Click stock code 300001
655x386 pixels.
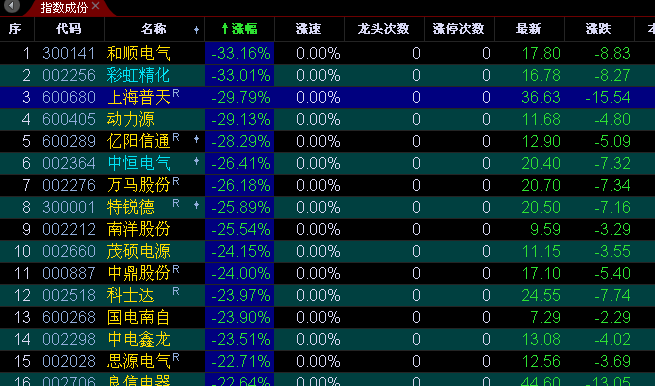(x=69, y=207)
